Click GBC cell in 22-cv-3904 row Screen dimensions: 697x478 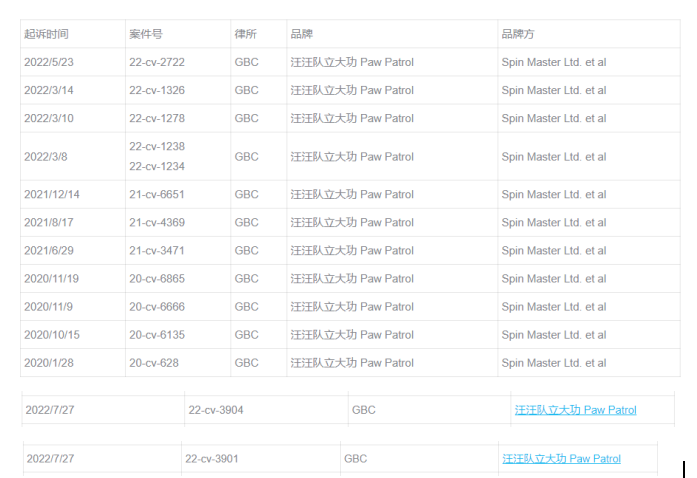[x=364, y=410]
